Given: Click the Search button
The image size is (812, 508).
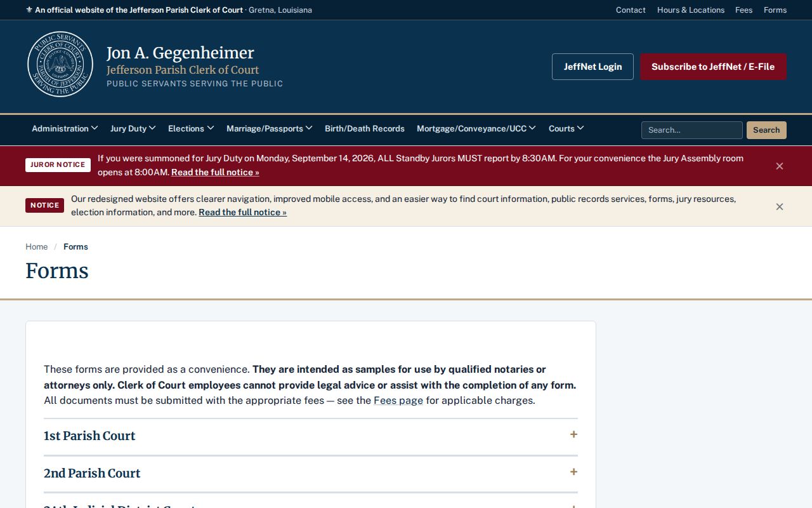Looking at the screenshot, I should click(x=766, y=130).
